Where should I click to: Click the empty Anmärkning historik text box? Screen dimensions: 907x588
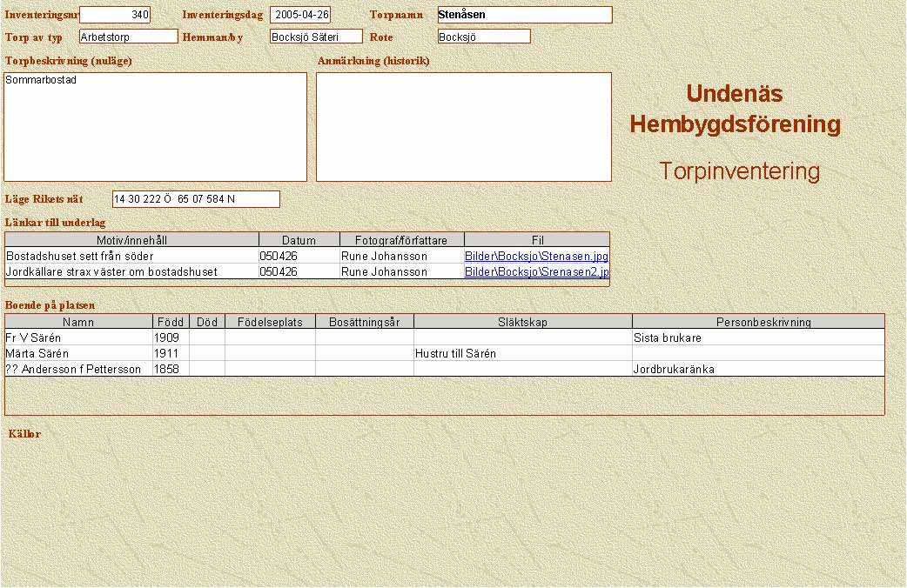464,127
